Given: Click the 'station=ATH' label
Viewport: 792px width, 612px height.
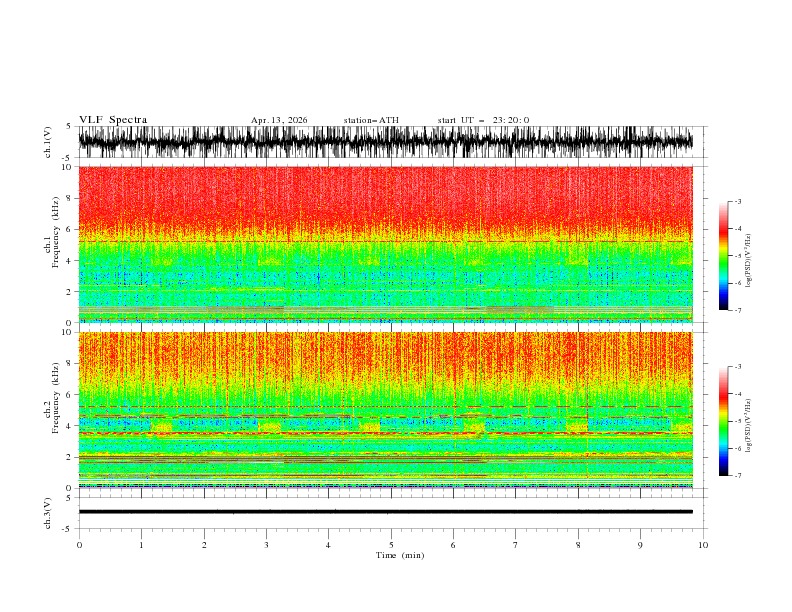Looking at the screenshot, I should tap(371, 120).
